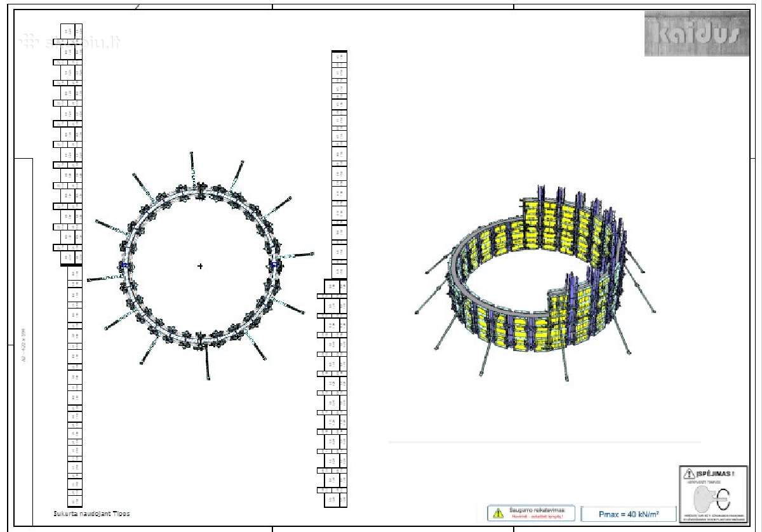This screenshot has height=532, width=762.
Task: Click the Kaidus logo in the top corner
Action: [x=697, y=34]
